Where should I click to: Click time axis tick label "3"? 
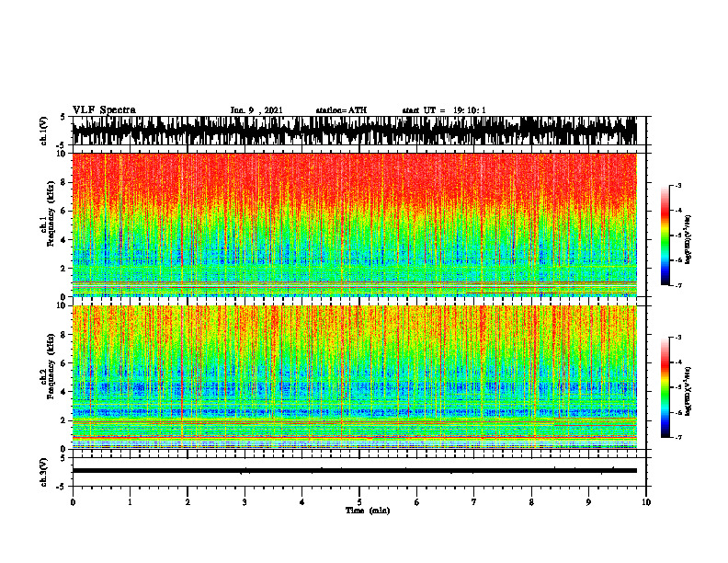[x=245, y=502]
